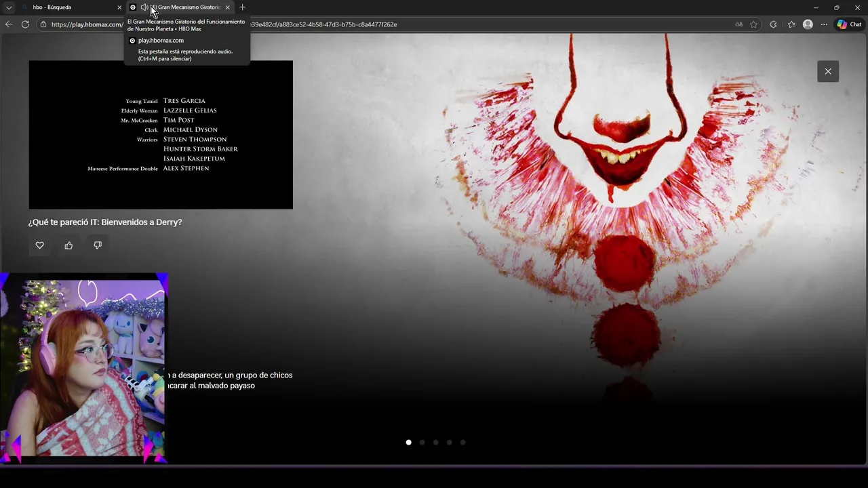Select the fourth carousel dot
868x488 pixels.
[449, 443]
